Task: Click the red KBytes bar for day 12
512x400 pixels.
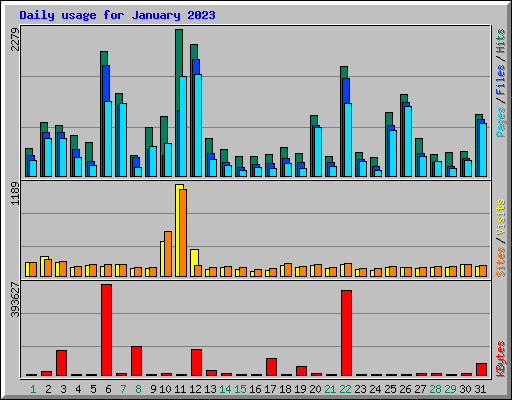Action: point(197,363)
